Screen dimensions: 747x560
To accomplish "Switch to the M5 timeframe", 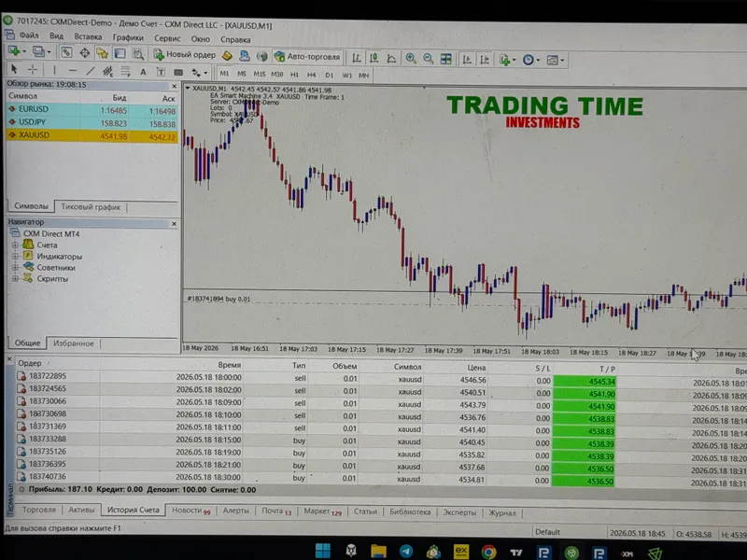I will tap(242, 74).
